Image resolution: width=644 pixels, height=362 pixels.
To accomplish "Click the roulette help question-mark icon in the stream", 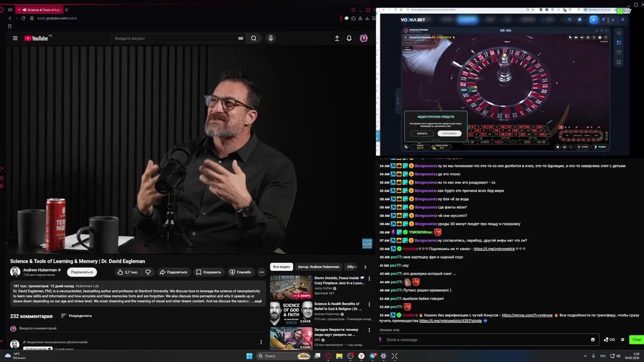I will click(600, 37).
